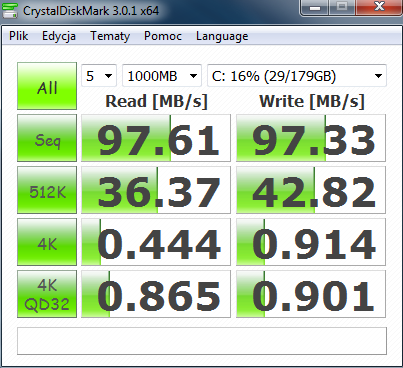Open the Pomoc menu

(163, 36)
